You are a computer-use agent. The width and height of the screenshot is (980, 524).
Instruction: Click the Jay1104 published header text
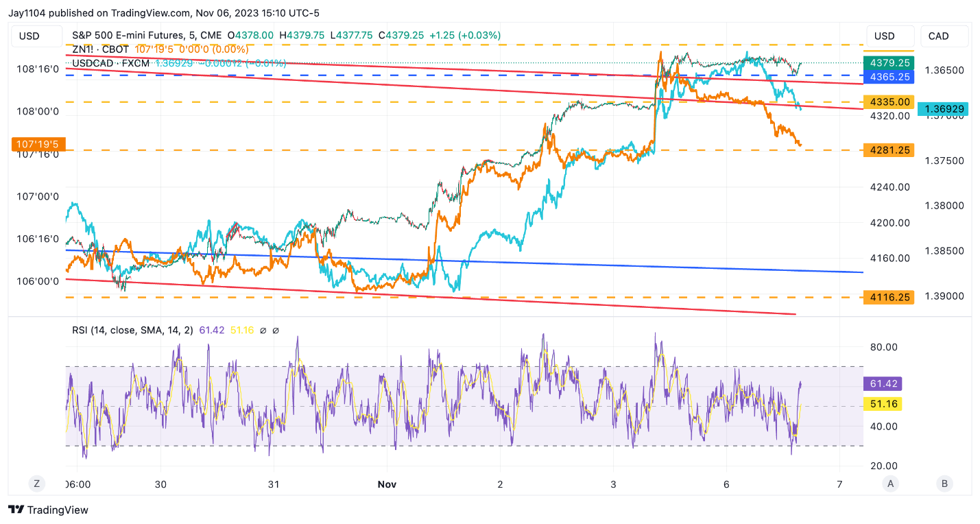point(164,13)
